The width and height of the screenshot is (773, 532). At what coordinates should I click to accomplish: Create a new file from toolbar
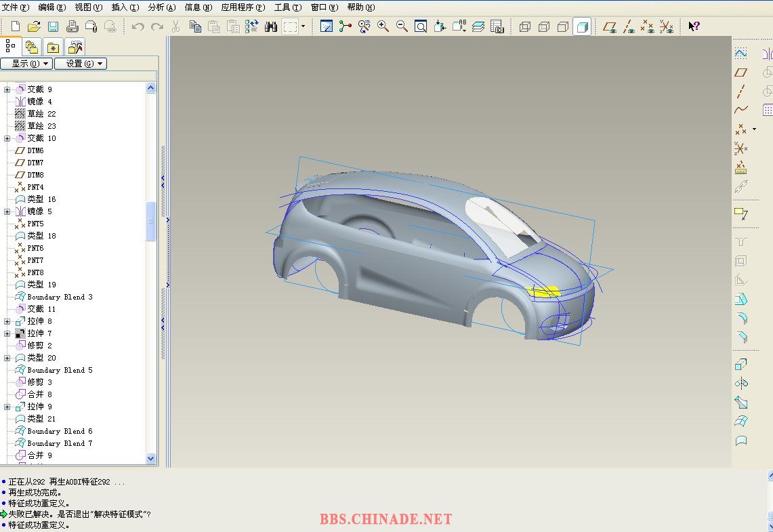click(16, 26)
